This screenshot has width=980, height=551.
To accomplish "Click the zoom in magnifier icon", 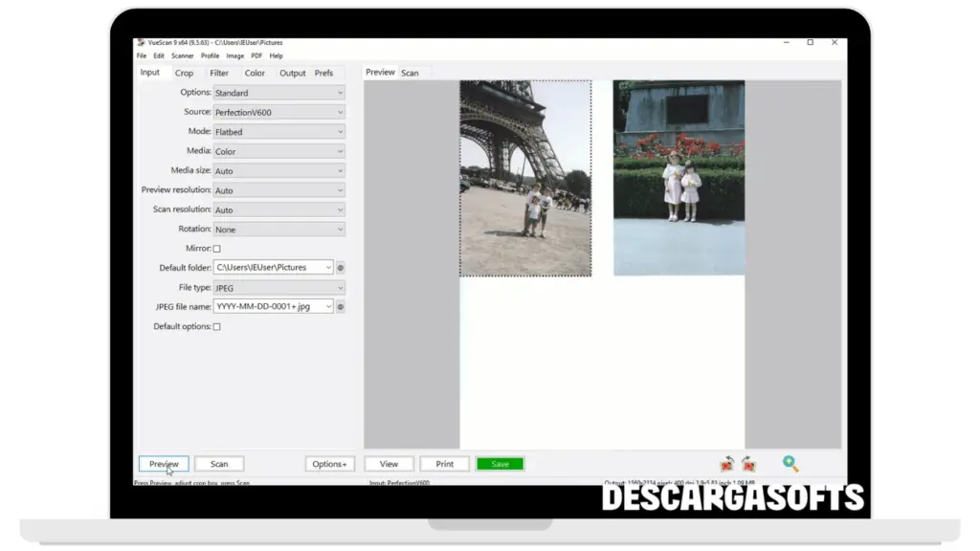I will 791,464.
